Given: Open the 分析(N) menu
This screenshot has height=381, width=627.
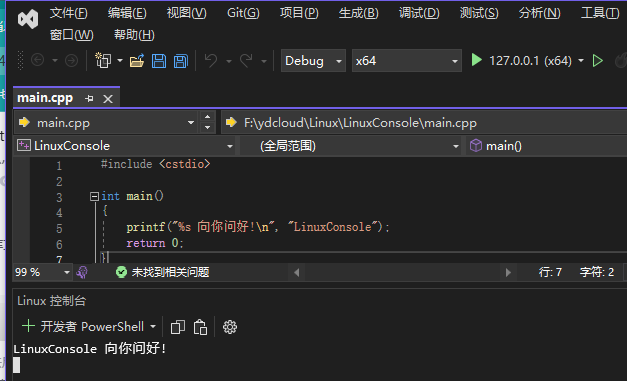Looking at the screenshot, I should click(x=539, y=13).
